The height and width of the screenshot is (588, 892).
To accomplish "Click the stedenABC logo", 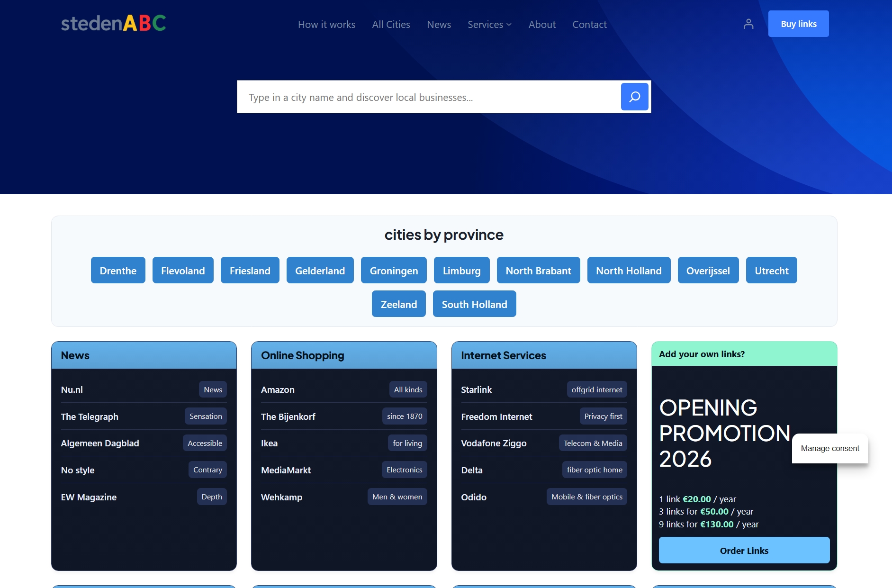I will coord(113,23).
